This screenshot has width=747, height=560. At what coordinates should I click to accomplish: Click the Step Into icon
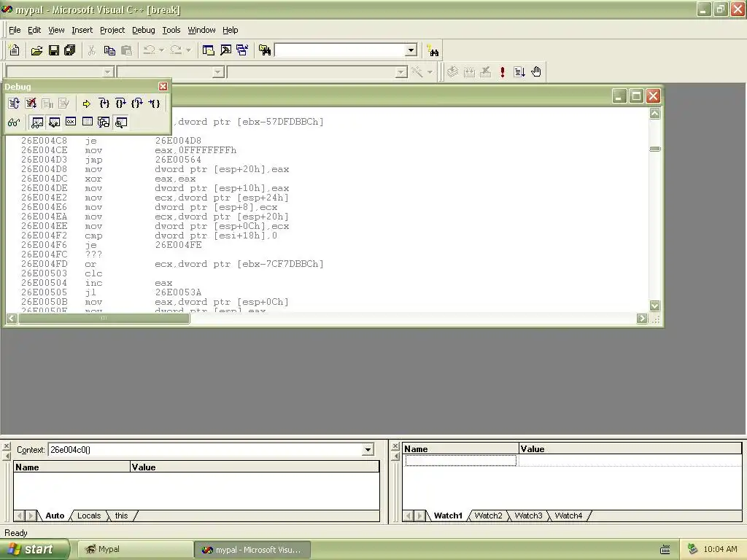coord(104,104)
